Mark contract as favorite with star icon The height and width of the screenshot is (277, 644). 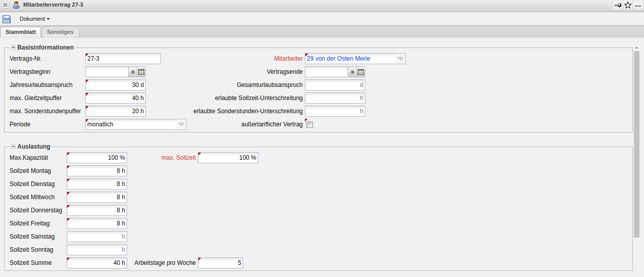click(628, 5)
